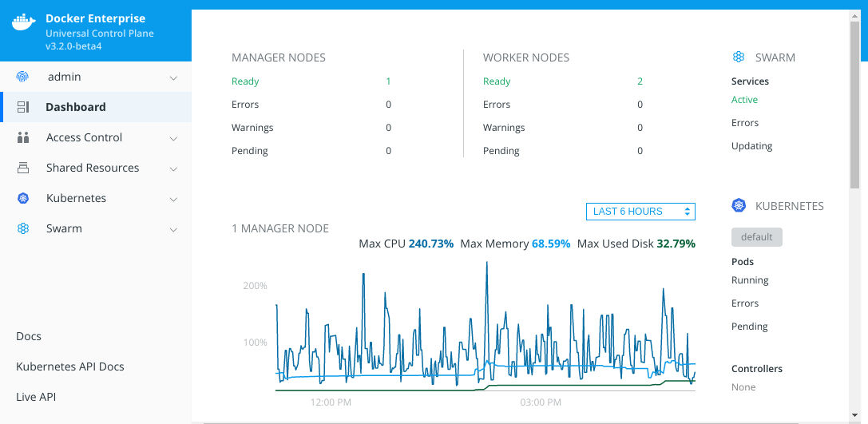Click the Shared Resources stack icon
868x424 pixels.
click(x=22, y=168)
